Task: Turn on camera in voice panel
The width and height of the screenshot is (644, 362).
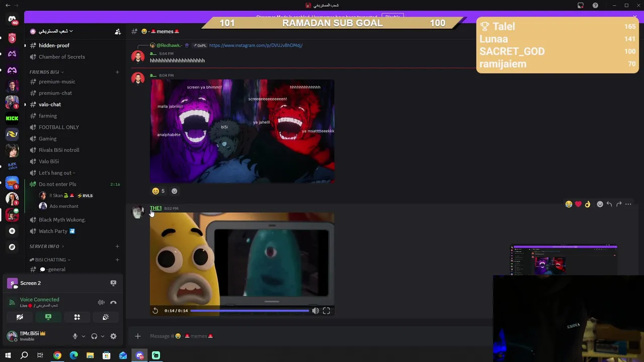Action: (20, 317)
